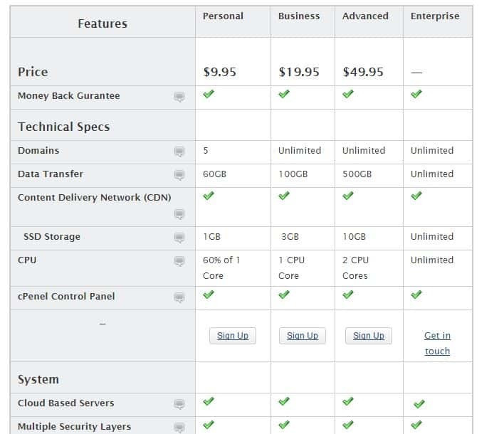Click the Domains row tooltip bubble icon
The image size is (504, 434).
(x=179, y=152)
